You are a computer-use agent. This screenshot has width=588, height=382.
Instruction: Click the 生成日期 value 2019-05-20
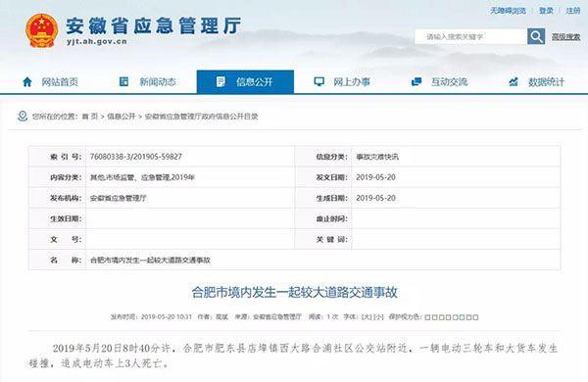pos(375,198)
